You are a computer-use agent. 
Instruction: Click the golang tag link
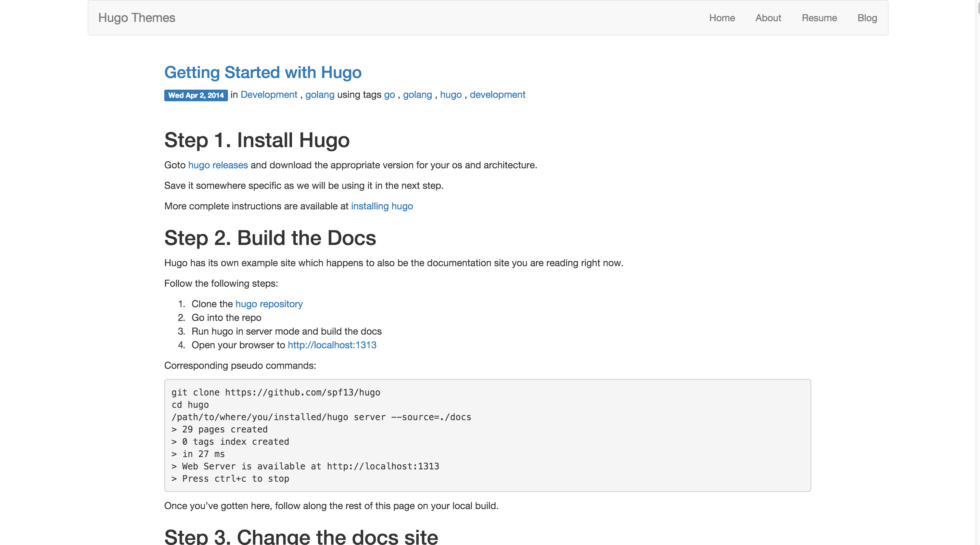point(417,95)
